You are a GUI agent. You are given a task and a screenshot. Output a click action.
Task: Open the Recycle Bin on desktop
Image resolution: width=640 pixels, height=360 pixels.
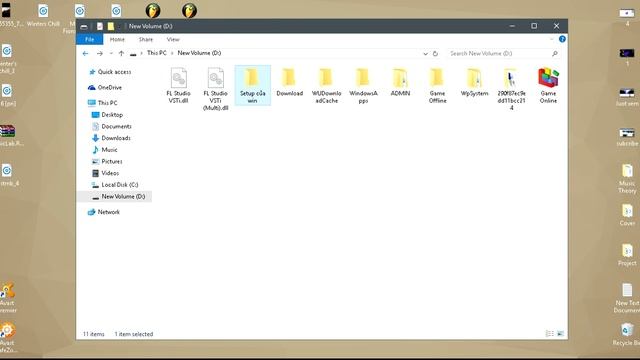pyautogui.click(x=628, y=334)
